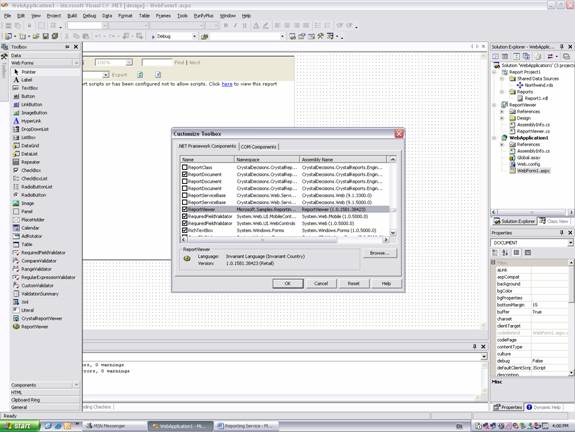Pin the Toolbox panel with auto-hide pushpin
The image size is (575, 432).
point(67,47)
